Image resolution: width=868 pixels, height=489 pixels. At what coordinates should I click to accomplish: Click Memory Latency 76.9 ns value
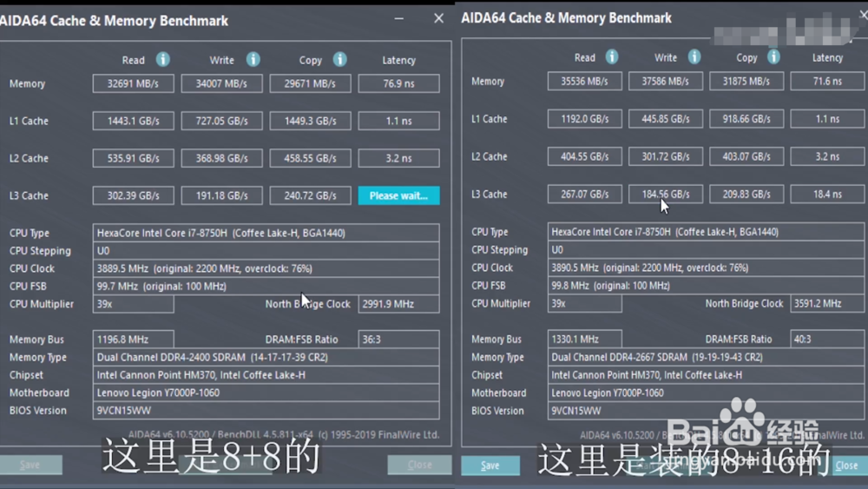point(398,83)
